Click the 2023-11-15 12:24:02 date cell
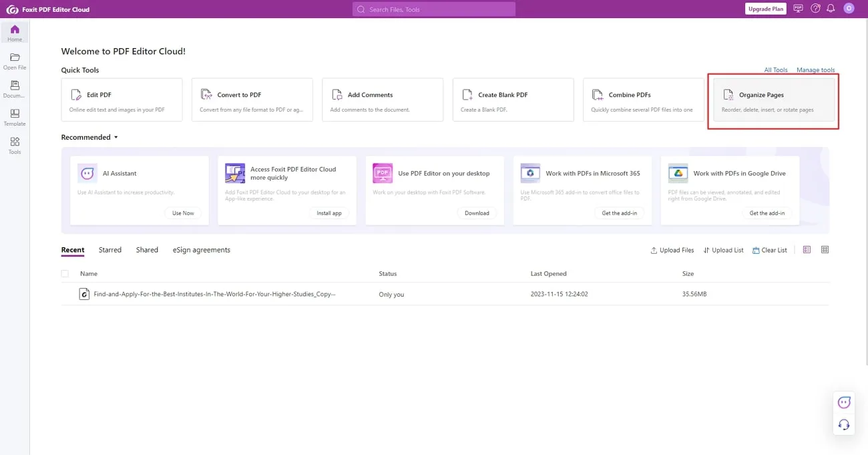 tap(561, 295)
